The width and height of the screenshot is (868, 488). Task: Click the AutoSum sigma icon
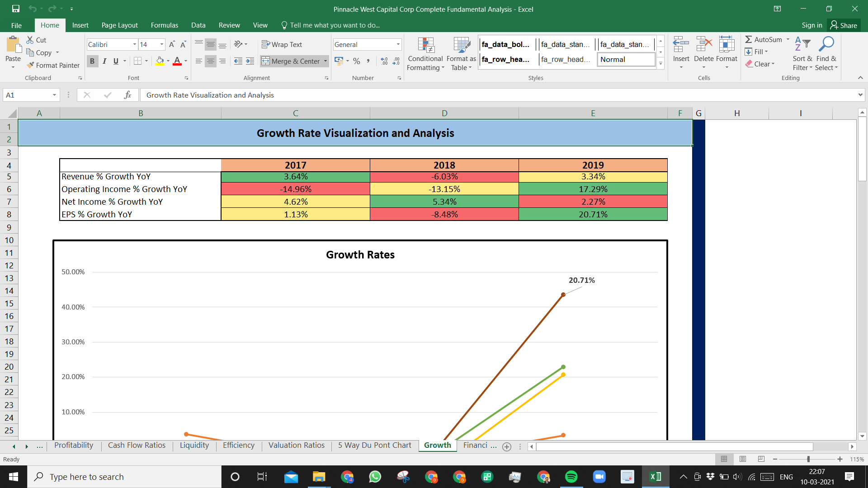[749, 39]
